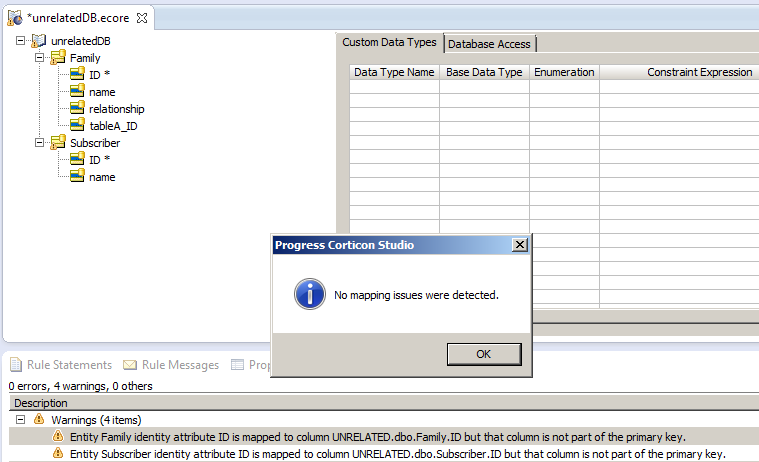Click the relationship attribute icon
The height and width of the screenshot is (462, 759).
pos(77,108)
